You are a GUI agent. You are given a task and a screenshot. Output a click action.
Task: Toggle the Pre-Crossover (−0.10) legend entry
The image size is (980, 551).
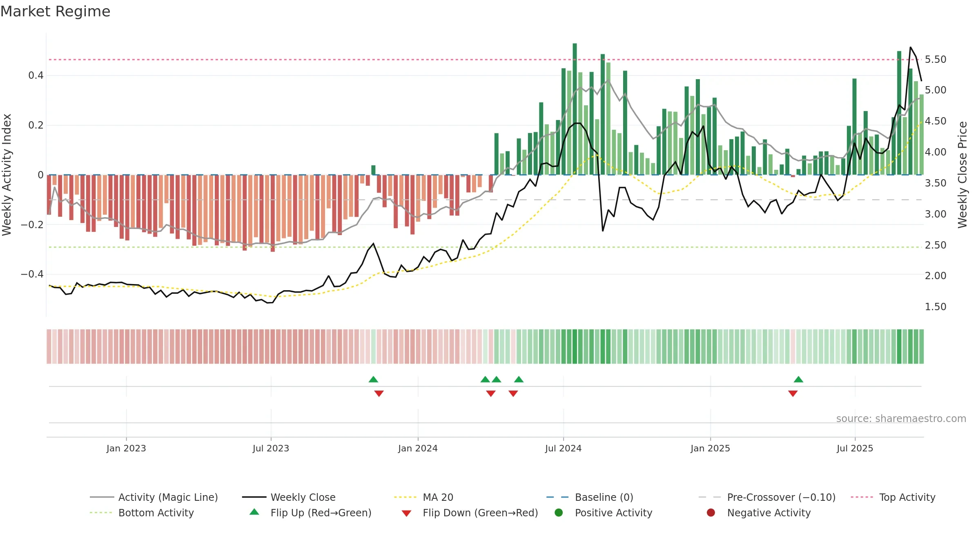[767, 497]
